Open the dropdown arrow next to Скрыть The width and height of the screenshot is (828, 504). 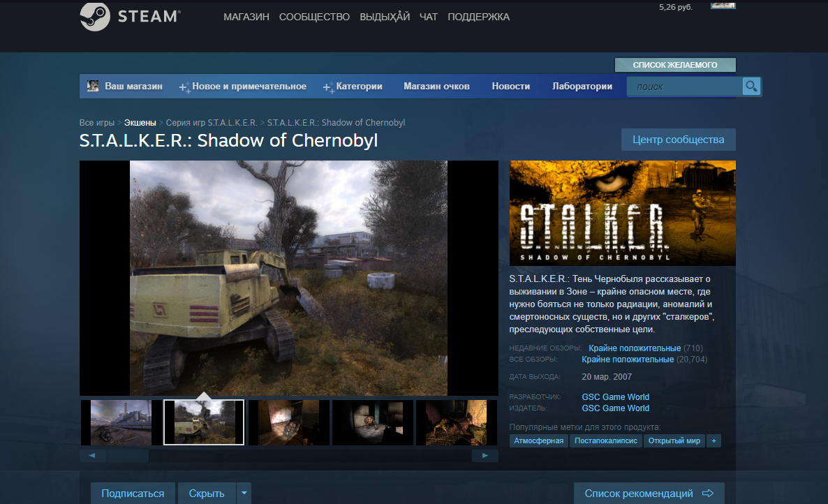244,493
